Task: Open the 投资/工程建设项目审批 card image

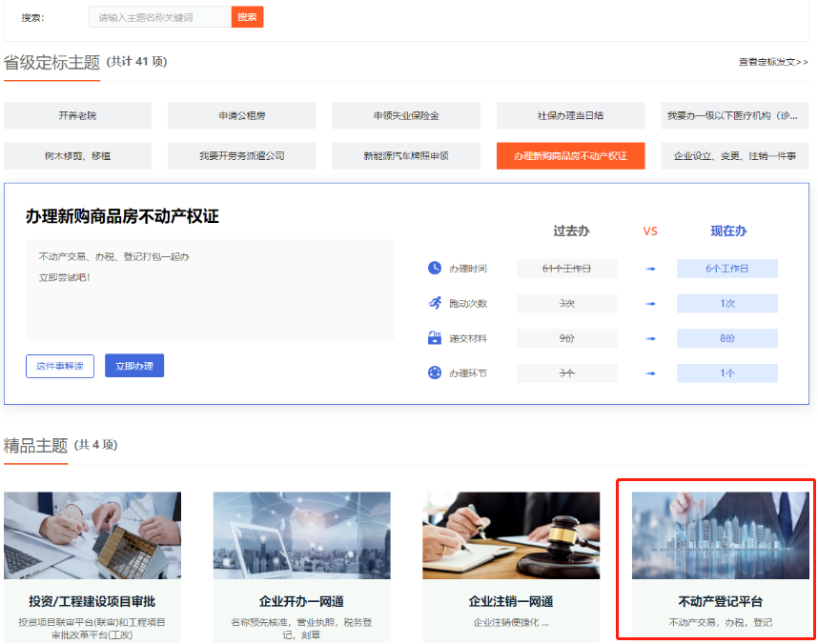Action: coord(92,535)
